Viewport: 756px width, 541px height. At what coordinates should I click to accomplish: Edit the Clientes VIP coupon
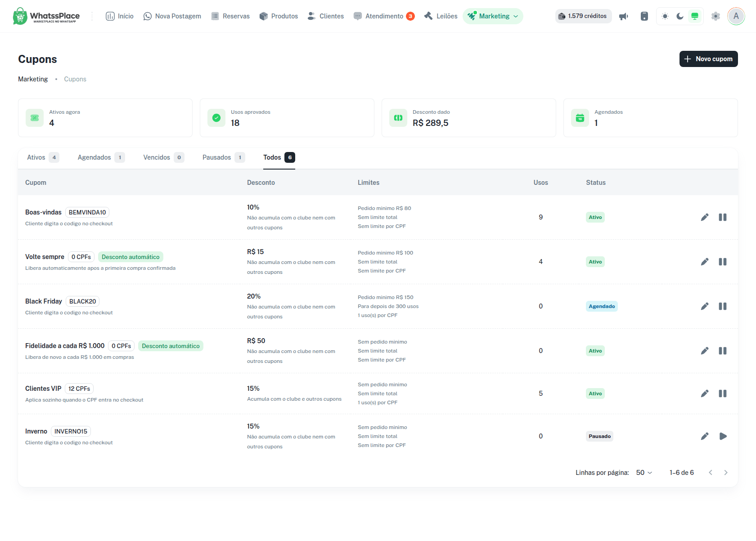pyautogui.click(x=705, y=393)
